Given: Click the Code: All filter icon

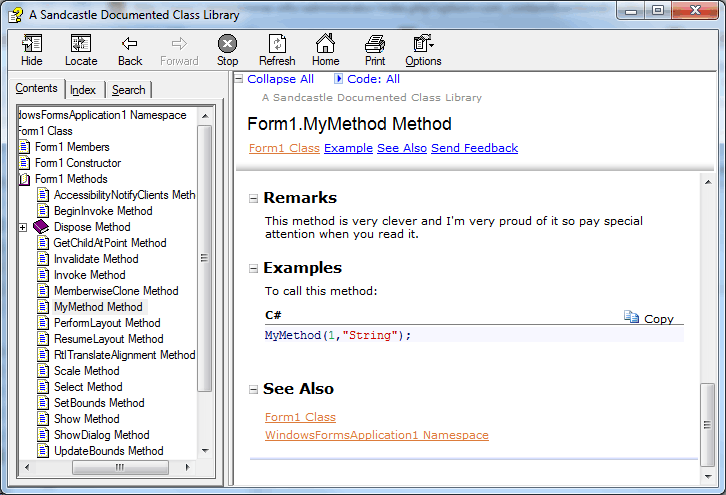Looking at the screenshot, I should (338, 79).
